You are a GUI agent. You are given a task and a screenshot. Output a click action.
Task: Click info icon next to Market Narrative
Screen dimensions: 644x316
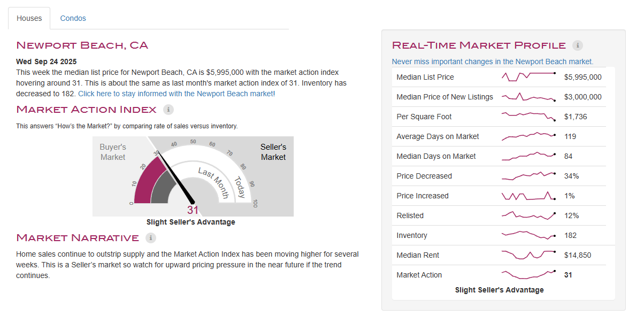point(151,238)
